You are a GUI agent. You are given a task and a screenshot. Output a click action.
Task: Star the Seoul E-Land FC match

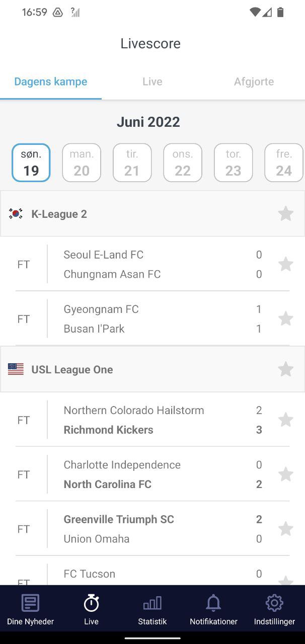pyautogui.click(x=285, y=264)
